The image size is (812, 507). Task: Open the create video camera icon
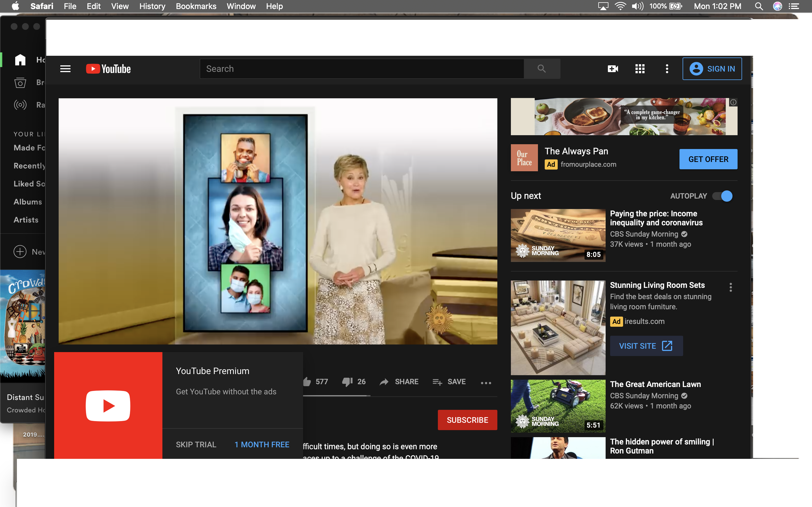point(613,69)
